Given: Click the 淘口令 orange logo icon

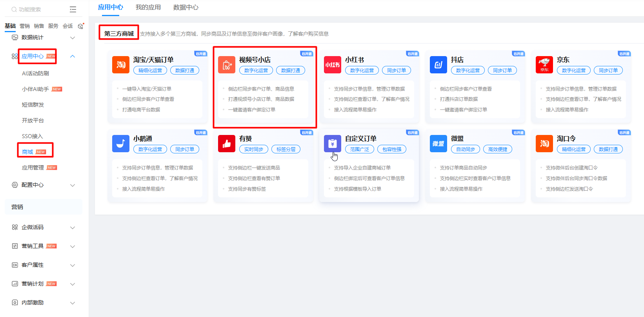Looking at the screenshot, I should pos(544,144).
